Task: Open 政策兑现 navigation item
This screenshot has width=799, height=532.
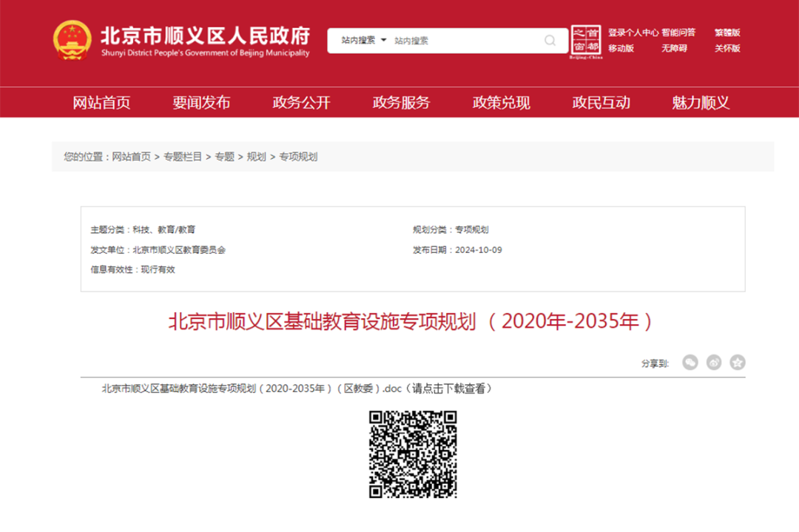Action: pyautogui.click(x=501, y=102)
